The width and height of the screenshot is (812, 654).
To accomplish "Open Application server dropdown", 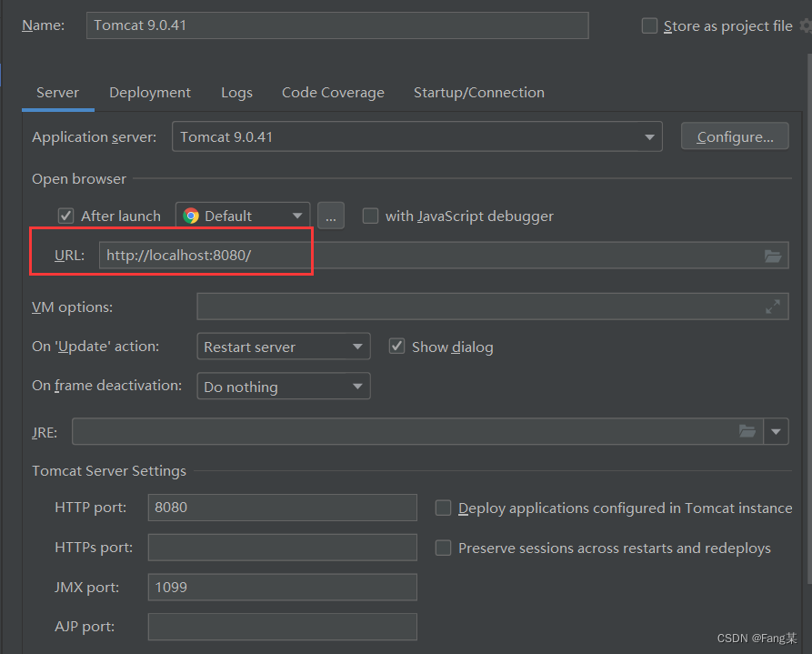I will (x=416, y=136).
